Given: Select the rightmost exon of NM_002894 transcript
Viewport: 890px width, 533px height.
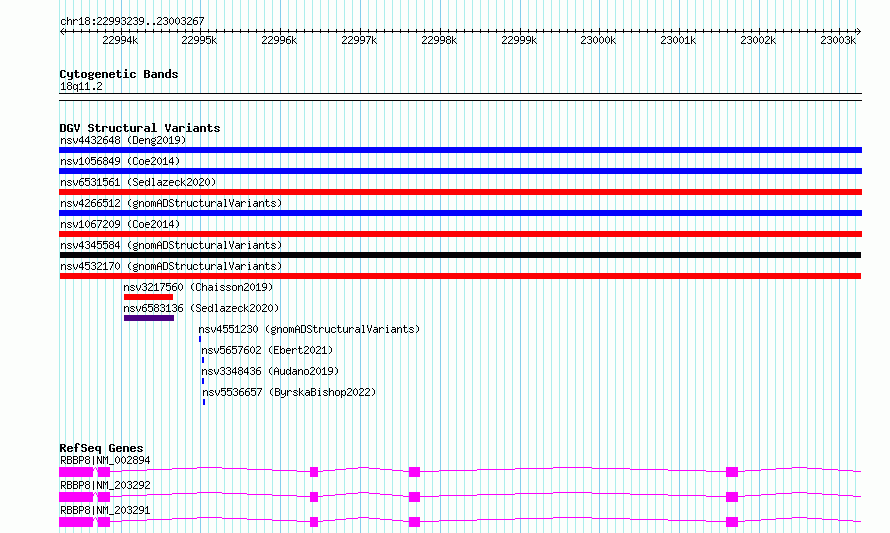Looking at the screenshot, I should click(732, 472).
